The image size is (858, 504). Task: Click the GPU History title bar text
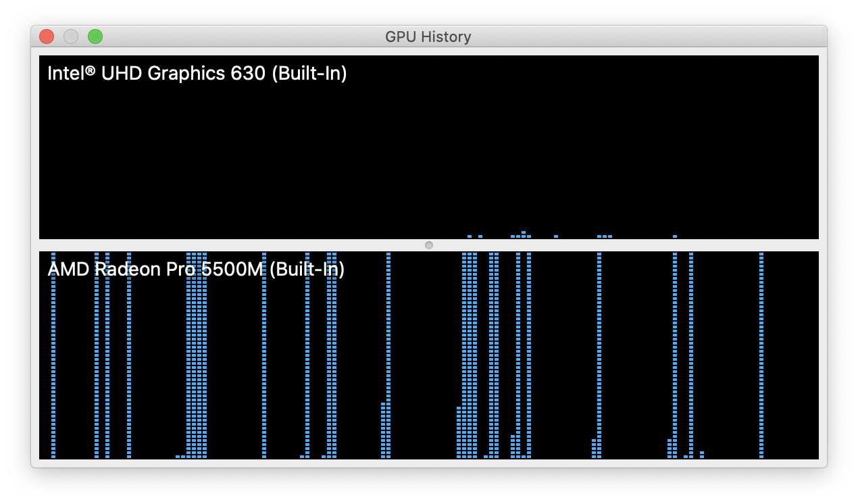click(x=428, y=36)
